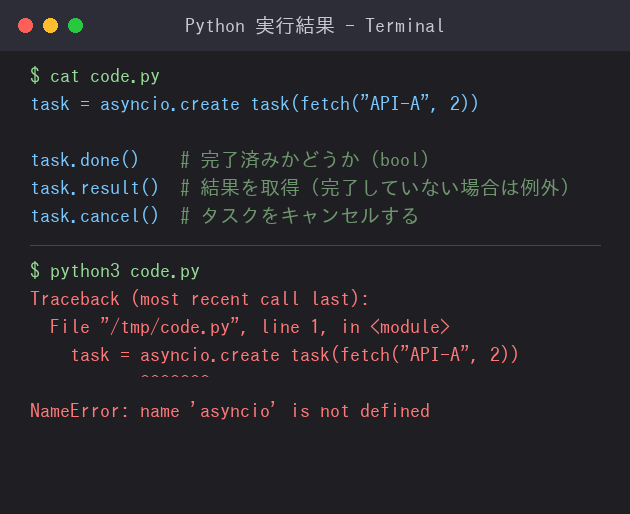
Task: Click the comment "結果を取得（完了していない場合は例外）"
Action: coord(385,188)
